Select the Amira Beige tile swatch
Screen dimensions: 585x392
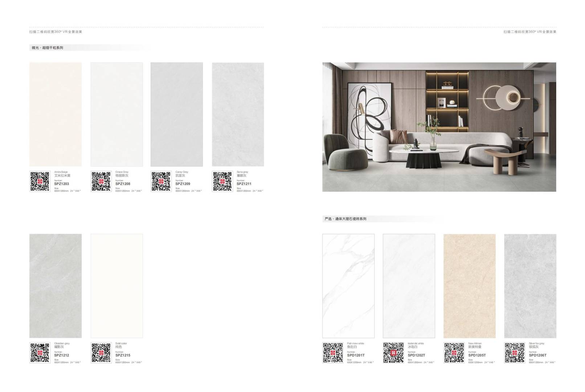(x=56, y=114)
